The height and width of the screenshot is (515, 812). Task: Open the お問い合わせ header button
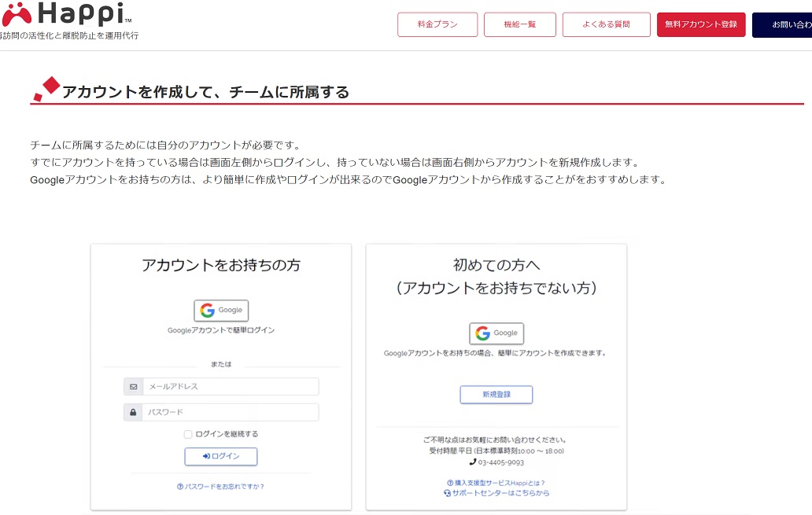coord(782,24)
